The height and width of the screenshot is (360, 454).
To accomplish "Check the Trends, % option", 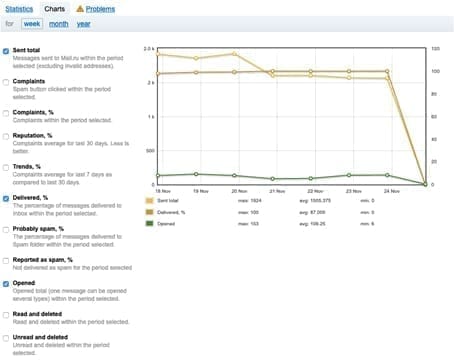I will tap(6, 167).
